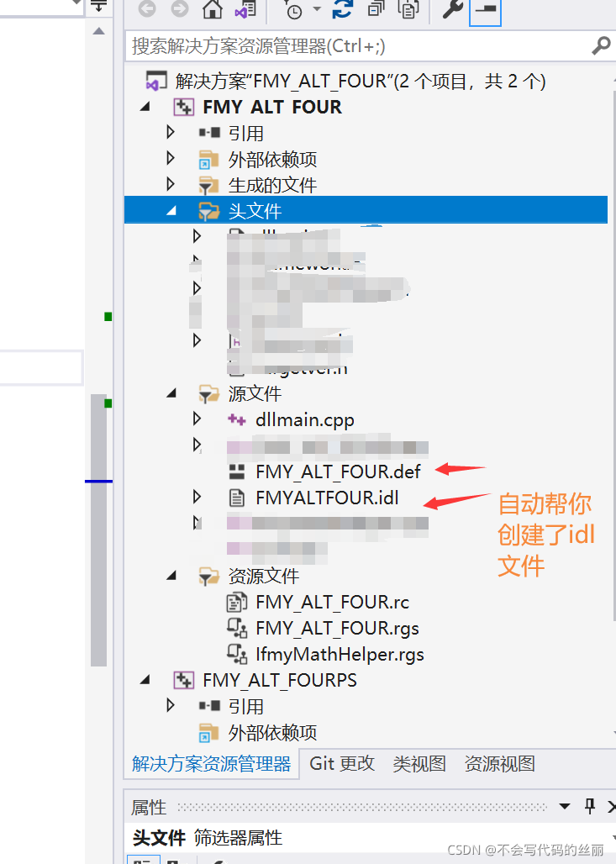Select FMY_ALT_FOUR.rgs file
Screen dimensions: 616x864
click(337, 628)
